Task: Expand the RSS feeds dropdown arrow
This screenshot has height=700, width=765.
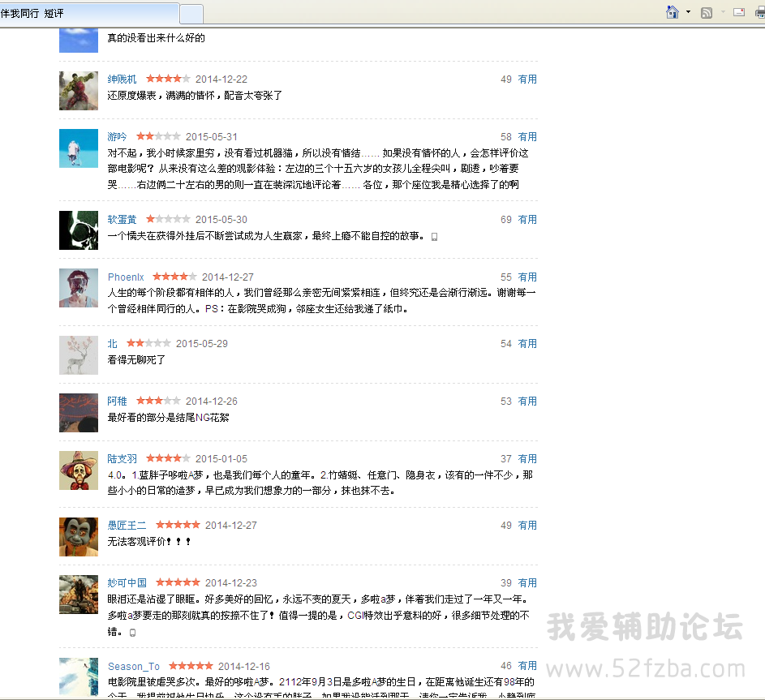Action: coord(723,12)
